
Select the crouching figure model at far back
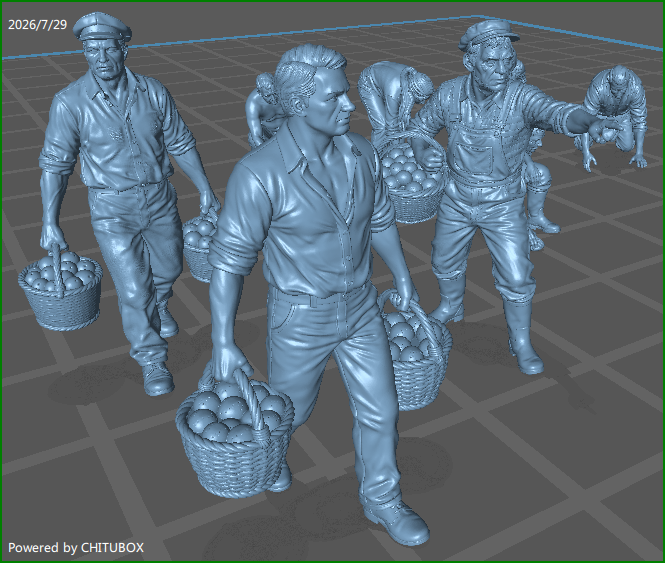(614, 117)
